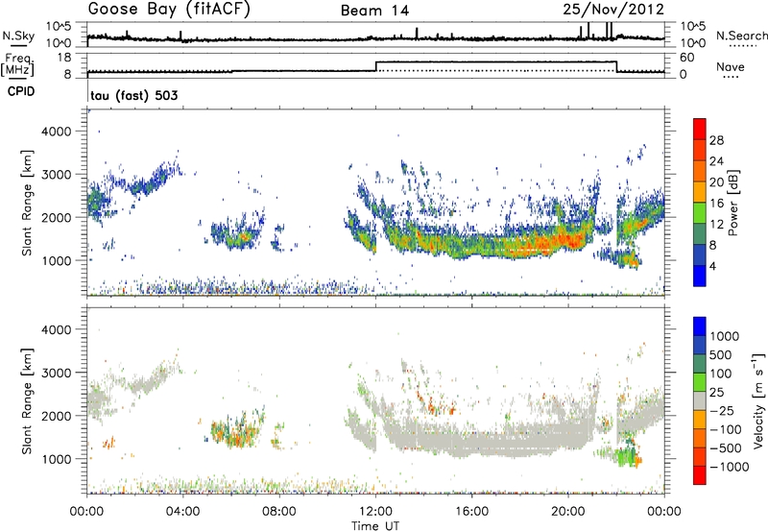Select the 'Beam 14' heading label
Screen dimensions: 768x532
point(374,11)
